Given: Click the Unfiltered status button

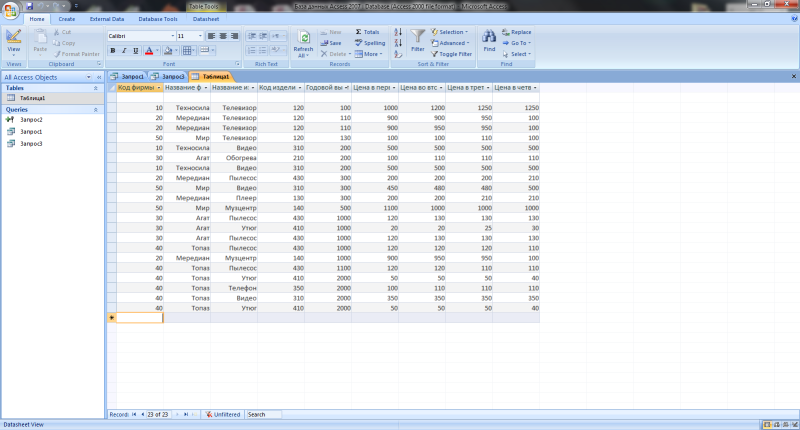Looking at the screenshot, I should coord(222,414).
